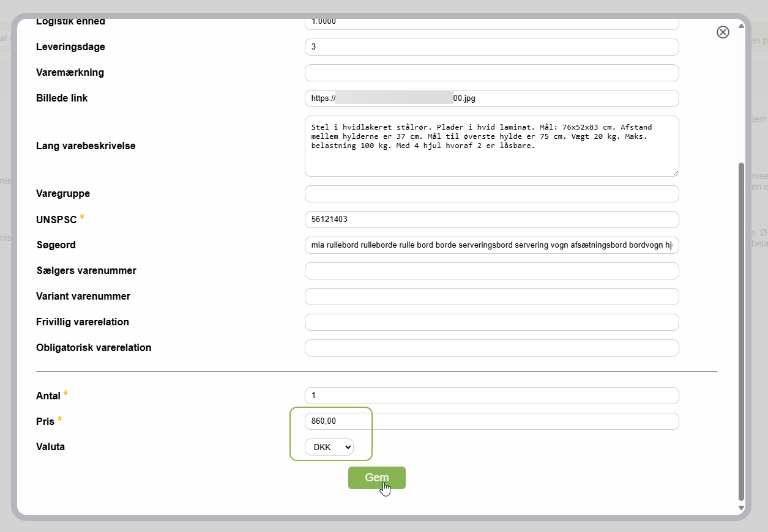Viewport: 768px width, 532px height.
Task: Open the Valuta DKK currency dropdown
Action: (329, 447)
